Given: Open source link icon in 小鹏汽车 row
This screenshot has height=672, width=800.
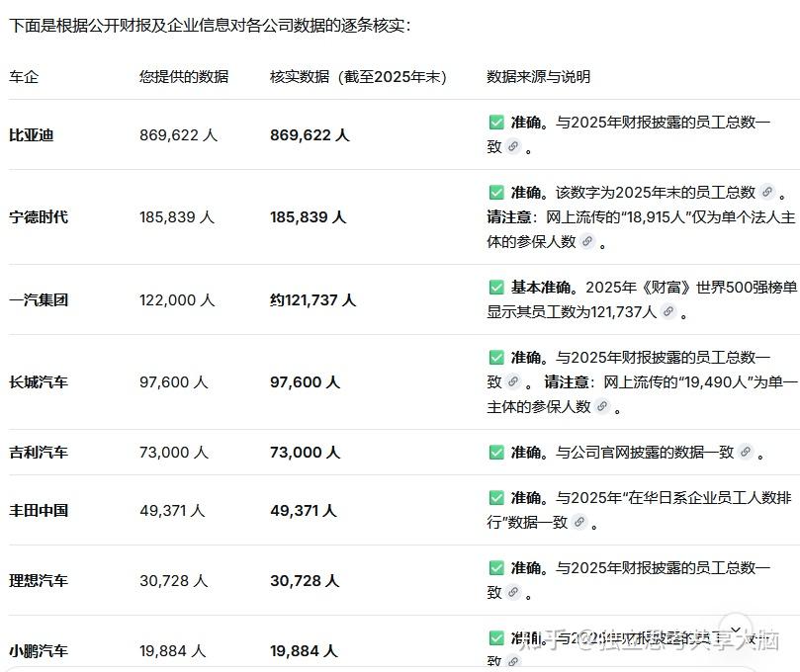Looking at the screenshot, I should click(x=513, y=662).
